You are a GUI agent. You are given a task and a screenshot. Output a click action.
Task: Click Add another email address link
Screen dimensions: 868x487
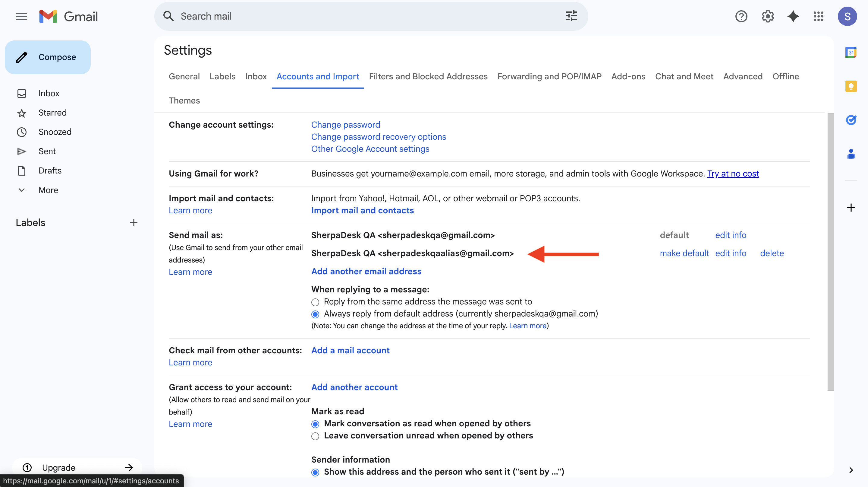[366, 272]
